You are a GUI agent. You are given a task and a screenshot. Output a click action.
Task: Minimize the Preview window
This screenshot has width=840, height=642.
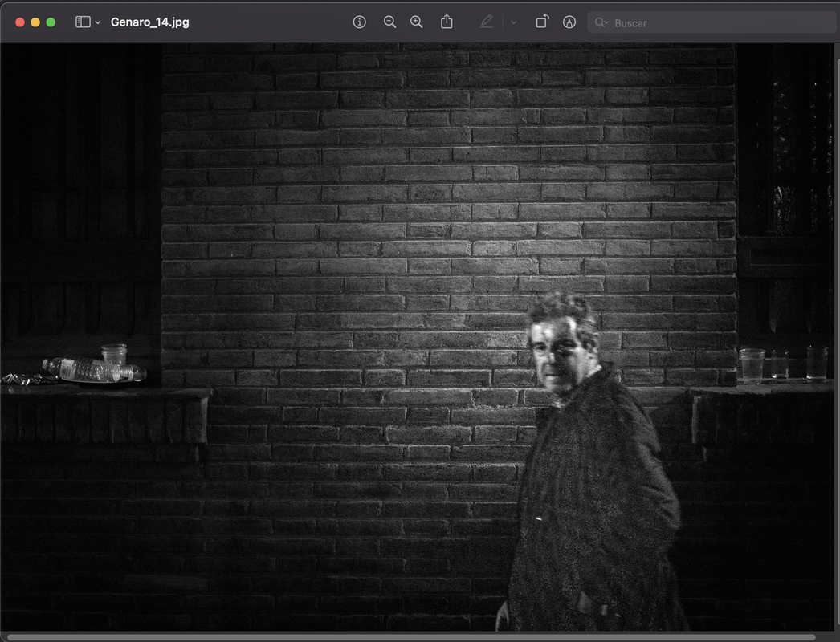pos(35,22)
